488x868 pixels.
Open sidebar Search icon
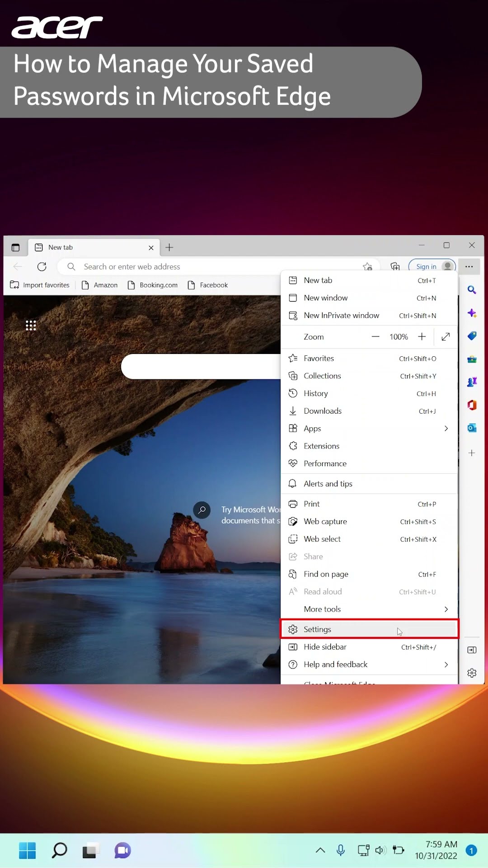tap(472, 290)
